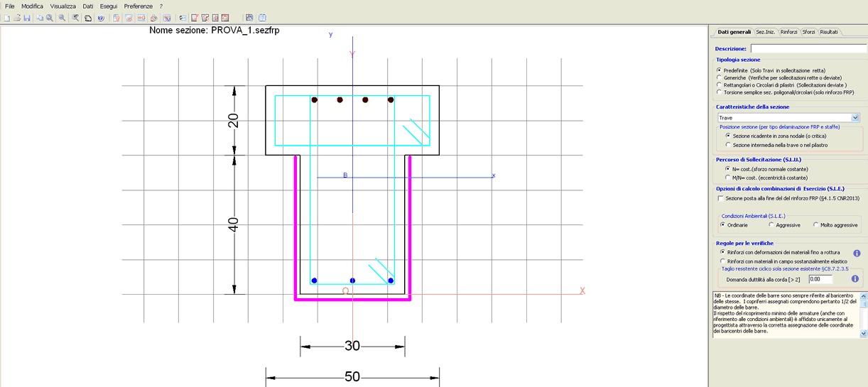Open the ? help menu
The height and width of the screenshot is (387, 868).
(161, 6)
